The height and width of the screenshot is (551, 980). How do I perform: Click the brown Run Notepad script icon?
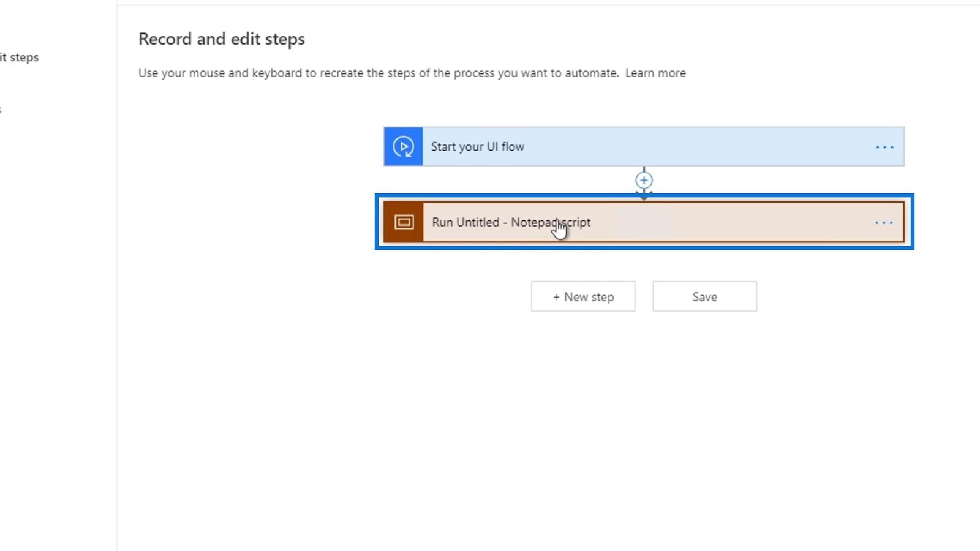pos(404,222)
